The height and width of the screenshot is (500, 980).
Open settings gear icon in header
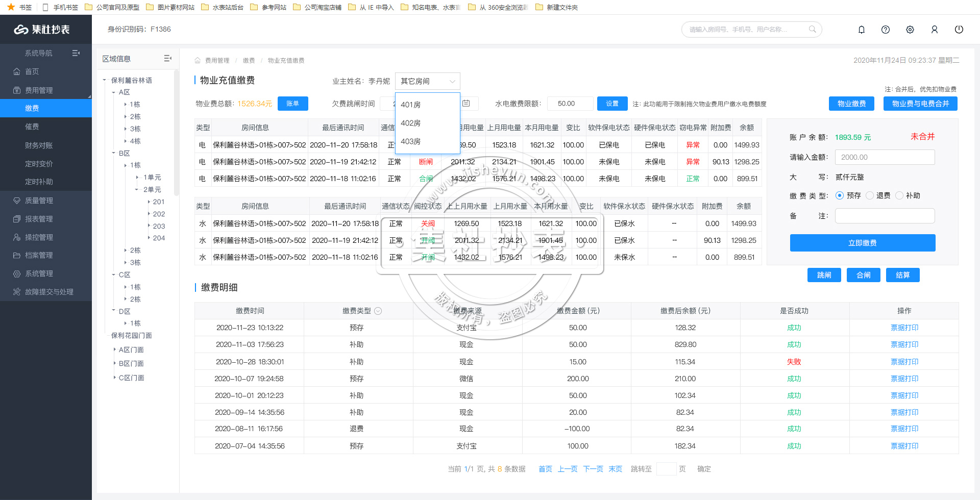(x=910, y=30)
